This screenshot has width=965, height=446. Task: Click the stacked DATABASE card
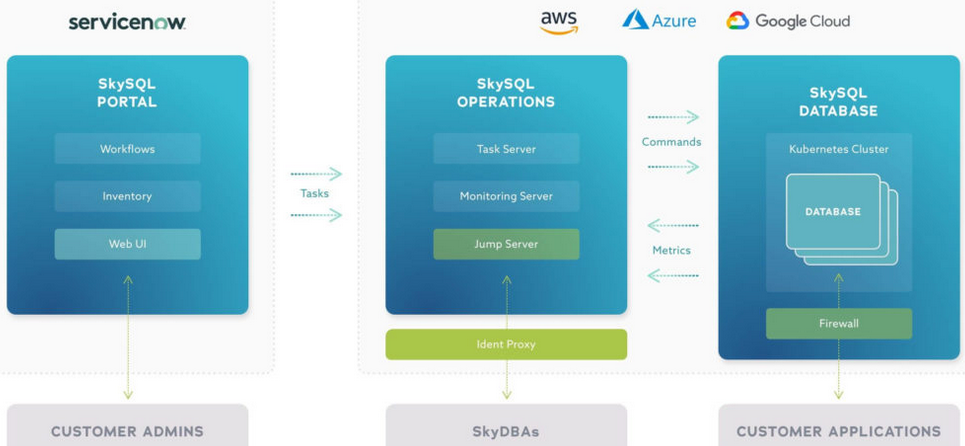coord(833,212)
